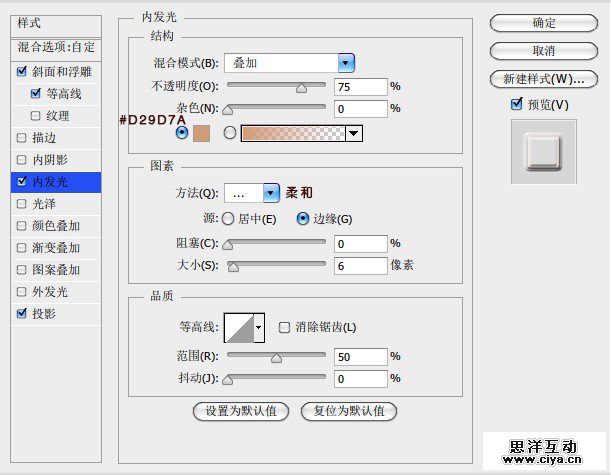Image resolution: width=611 pixels, height=475 pixels.
Task: Enable the 纹理 checkbox
Action: (36, 116)
